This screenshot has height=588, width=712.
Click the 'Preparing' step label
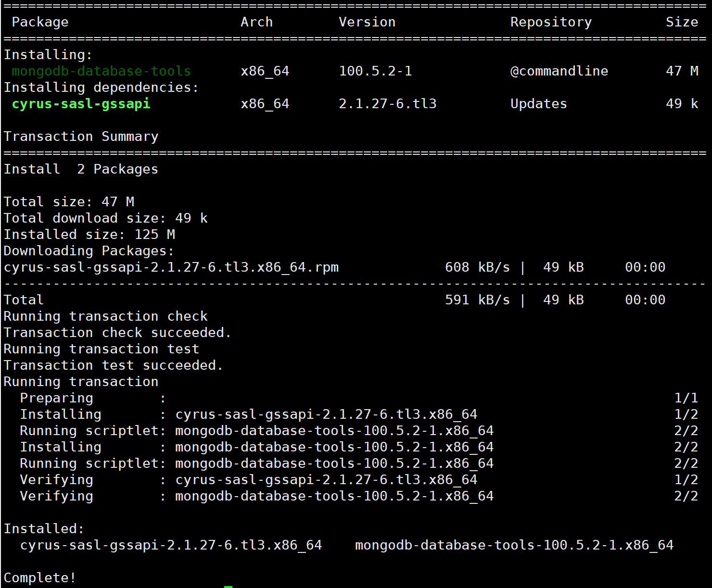(57, 399)
